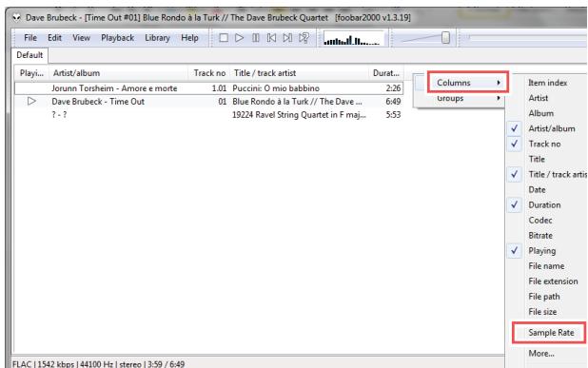Expand the Columns submenu

click(467, 83)
